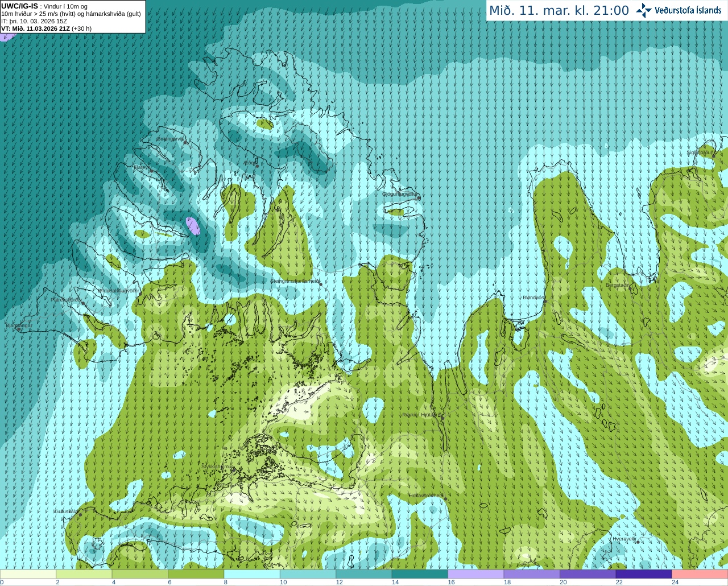The width and height of the screenshot is (728, 586).
Task: Click the Æðey station label
Action: click(249, 163)
